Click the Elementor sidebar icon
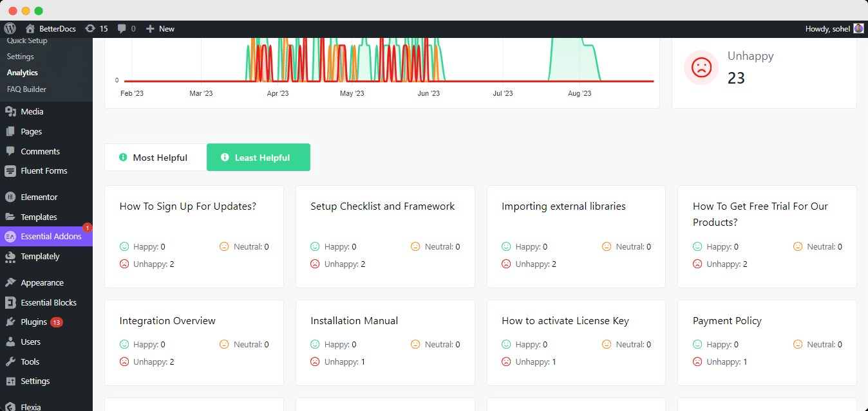The width and height of the screenshot is (868, 411). tap(10, 197)
